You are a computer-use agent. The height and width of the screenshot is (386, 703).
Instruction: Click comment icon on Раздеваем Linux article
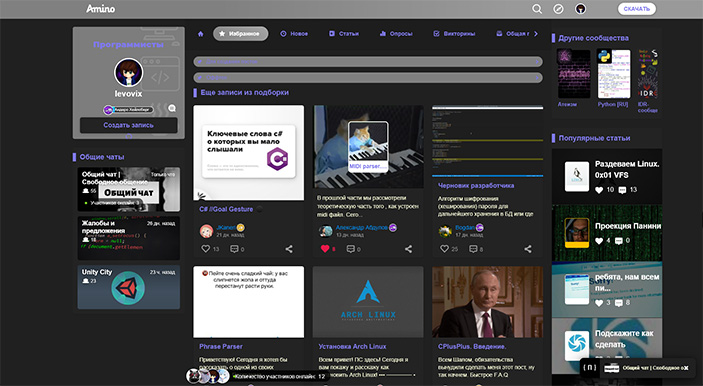pyautogui.click(x=622, y=190)
